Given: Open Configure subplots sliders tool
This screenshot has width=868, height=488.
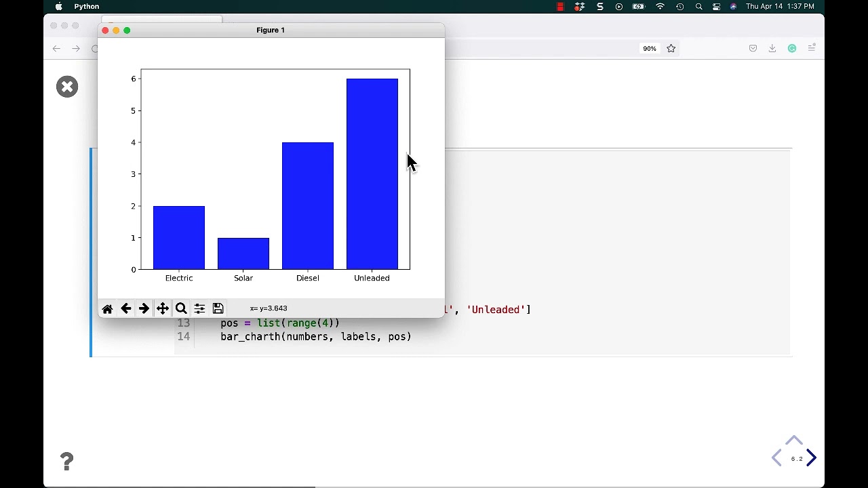Looking at the screenshot, I should click(x=199, y=309).
